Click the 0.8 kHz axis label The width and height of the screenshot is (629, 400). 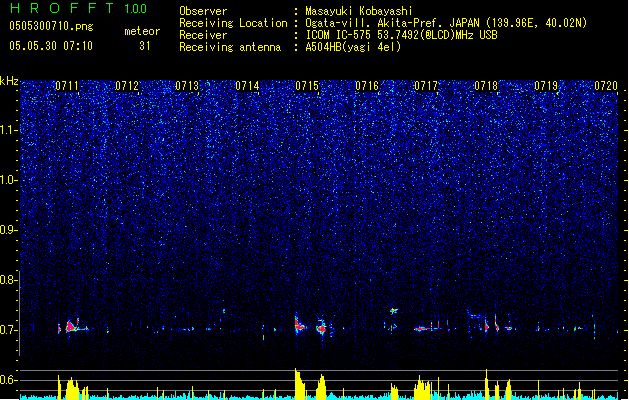(9, 280)
